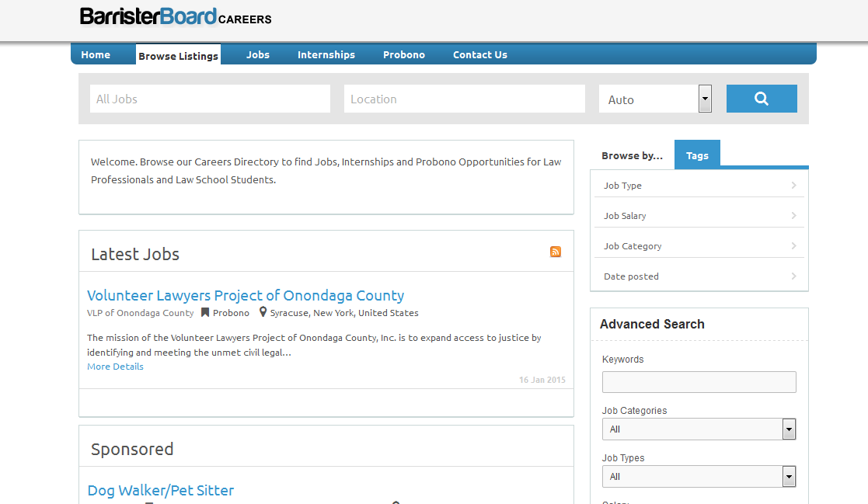The image size is (868, 504).
Task: Open the Job Types dropdown
Action: point(698,477)
